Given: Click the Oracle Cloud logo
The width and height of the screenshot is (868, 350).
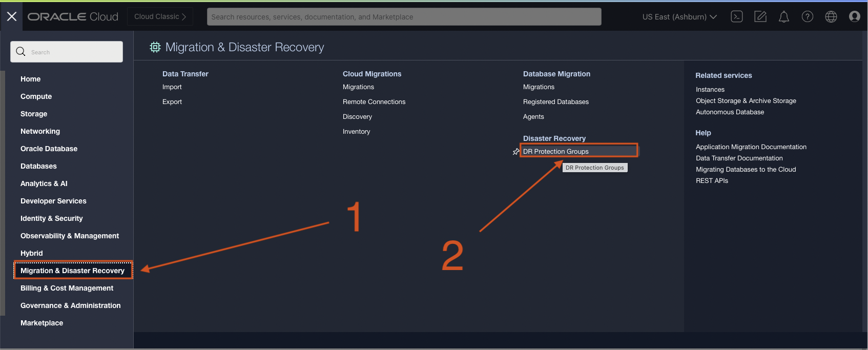Looking at the screenshot, I should [73, 16].
